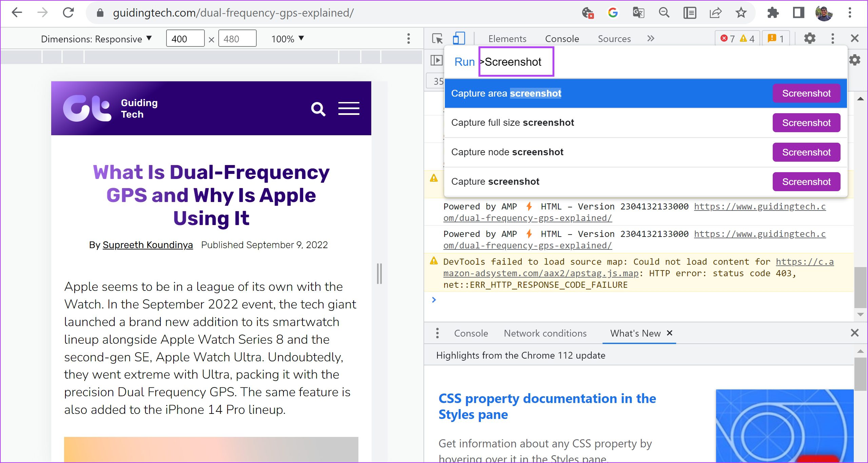Open device toolbar more options menu
The width and height of the screenshot is (868, 463).
click(409, 39)
